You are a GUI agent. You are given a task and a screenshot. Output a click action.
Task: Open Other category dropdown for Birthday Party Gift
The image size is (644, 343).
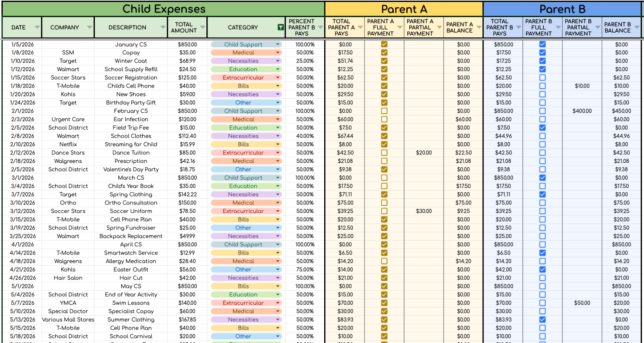tap(278, 102)
